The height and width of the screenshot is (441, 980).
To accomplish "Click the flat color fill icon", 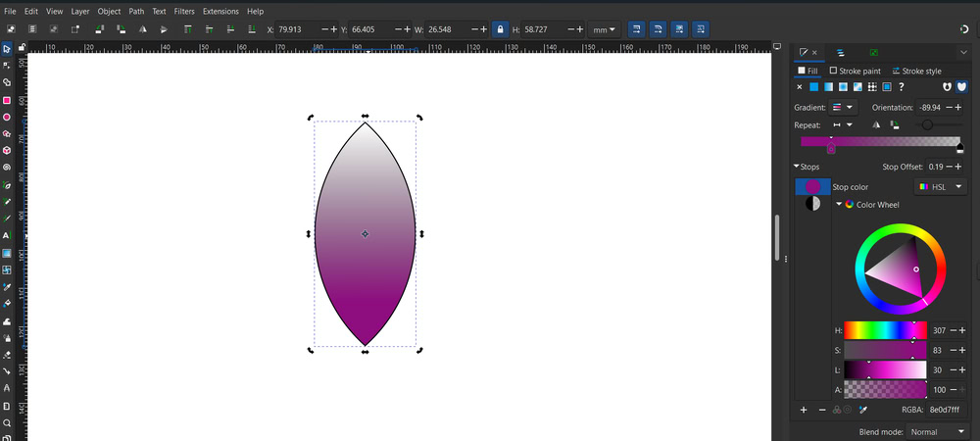I will tap(813, 87).
